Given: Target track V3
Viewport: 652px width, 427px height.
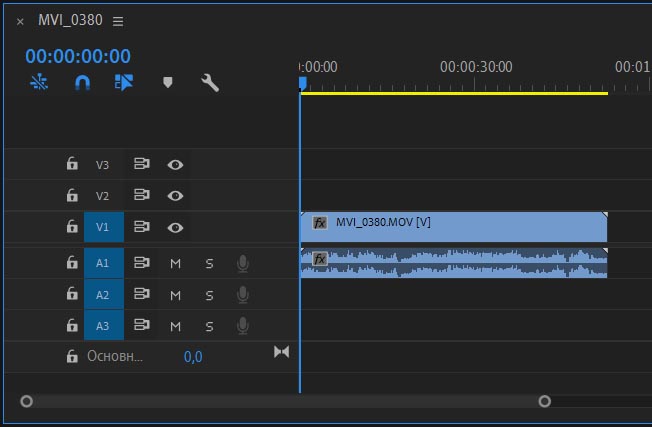Looking at the screenshot, I should [102, 165].
